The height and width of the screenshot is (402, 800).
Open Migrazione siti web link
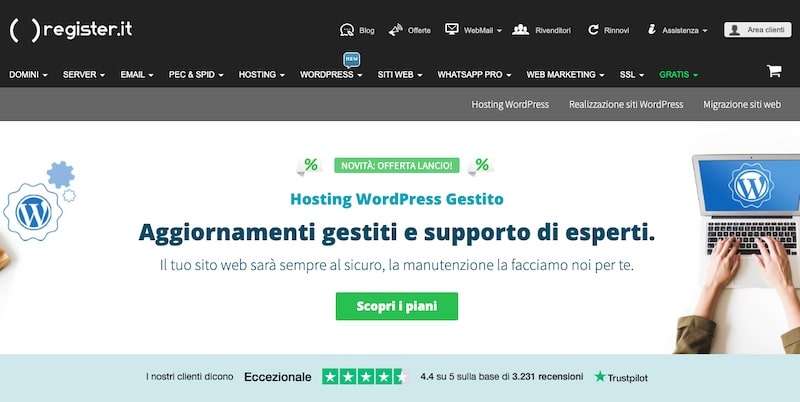click(x=742, y=104)
